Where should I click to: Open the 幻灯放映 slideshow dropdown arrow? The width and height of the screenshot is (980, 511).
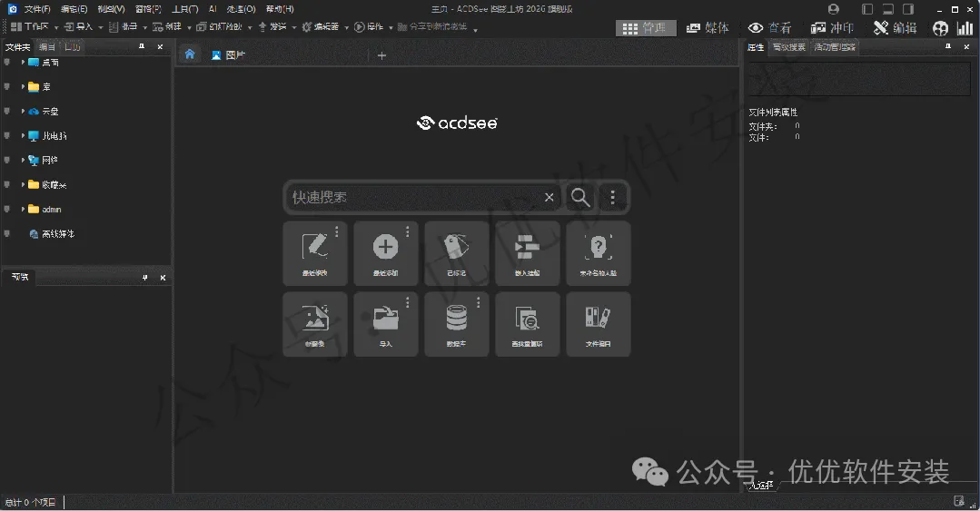(x=250, y=27)
